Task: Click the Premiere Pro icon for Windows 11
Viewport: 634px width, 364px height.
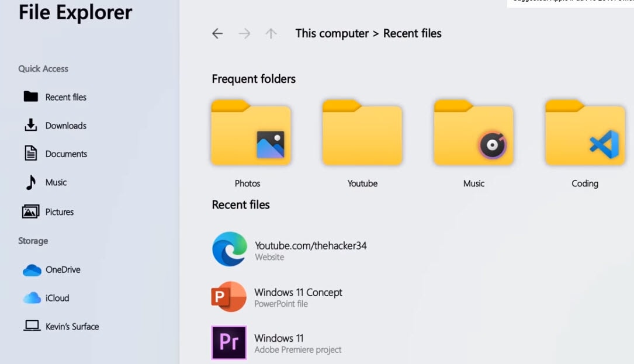Action: 229,342
